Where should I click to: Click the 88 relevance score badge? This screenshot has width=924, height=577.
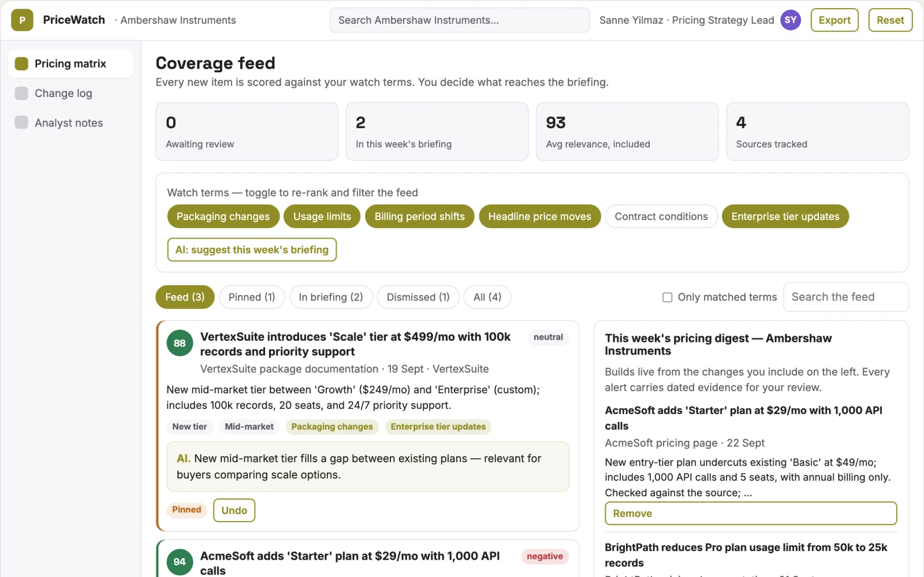[x=180, y=343]
